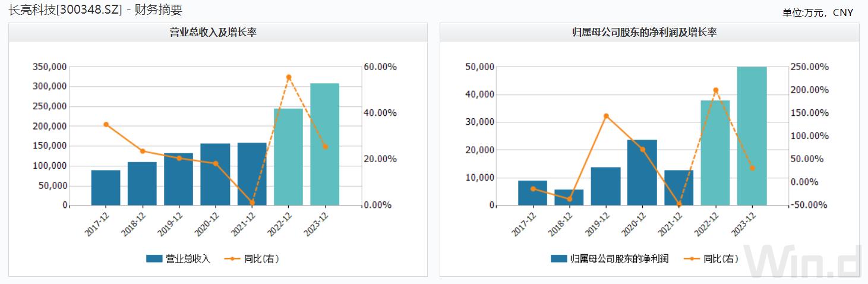Viewport: 868px width, 284px height.
Task: Click the 2019-12 net profit growth point
Action: pos(606,116)
